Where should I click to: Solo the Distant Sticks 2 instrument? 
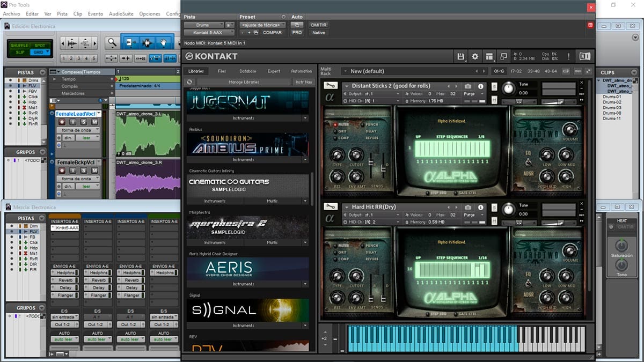(x=494, y=87)
